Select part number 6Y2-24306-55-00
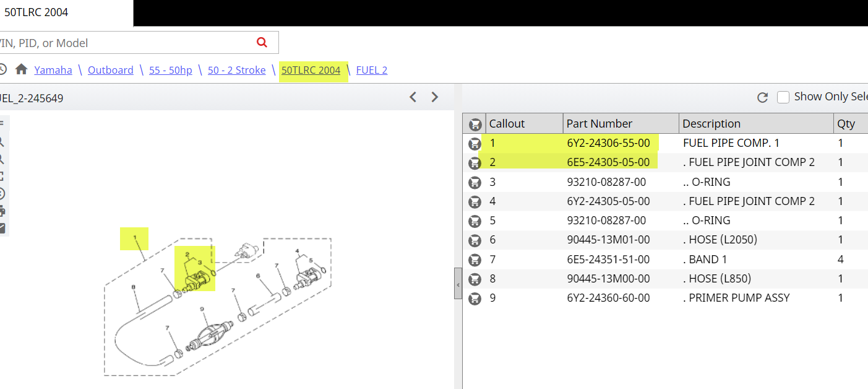The height and width of the screenshot is (389, 868). coord(608,143)
